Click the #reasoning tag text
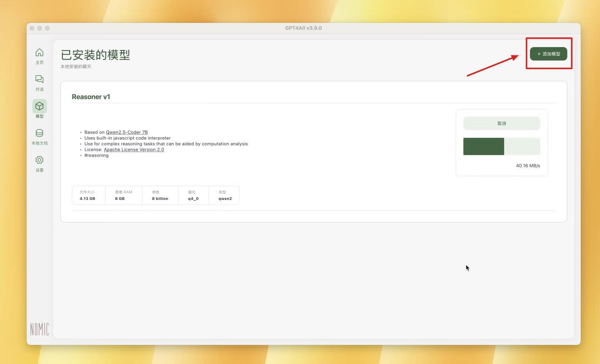 click(96, 155)
